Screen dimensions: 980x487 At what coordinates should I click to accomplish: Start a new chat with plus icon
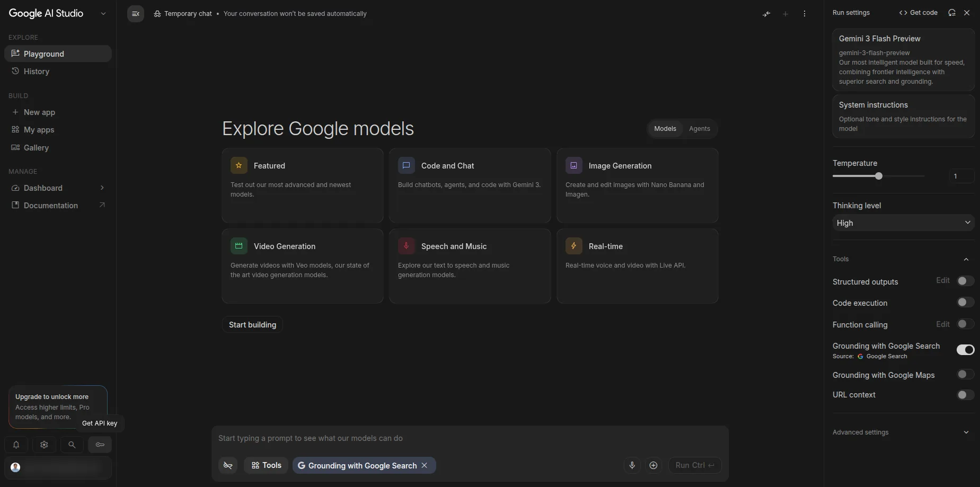(785, 14)
